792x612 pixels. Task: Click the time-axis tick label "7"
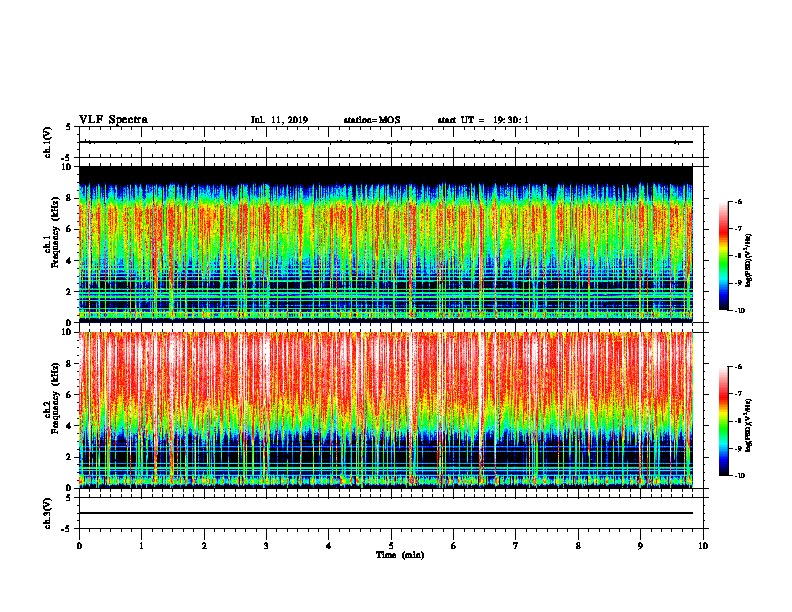click(x=516, y=545)
